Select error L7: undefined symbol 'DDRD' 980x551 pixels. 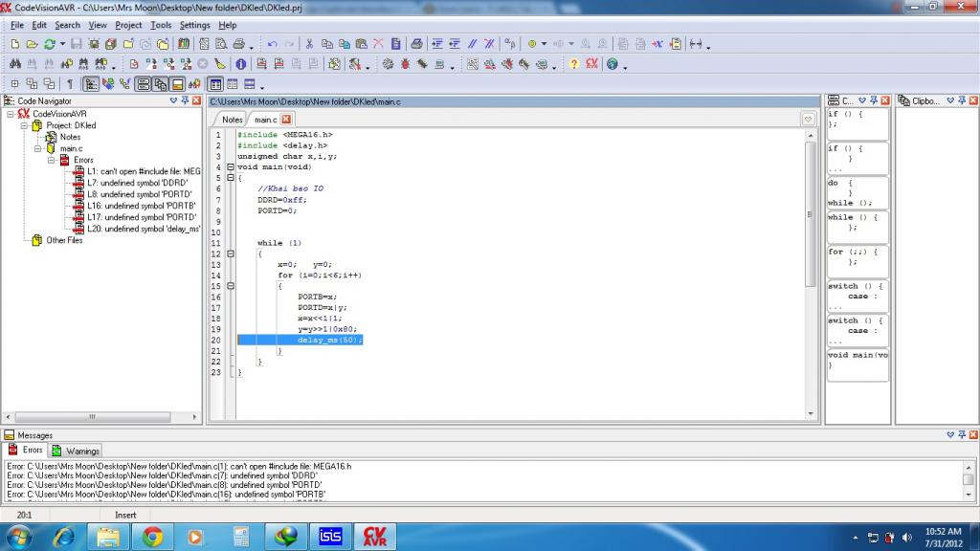click(x=137, y=183)
